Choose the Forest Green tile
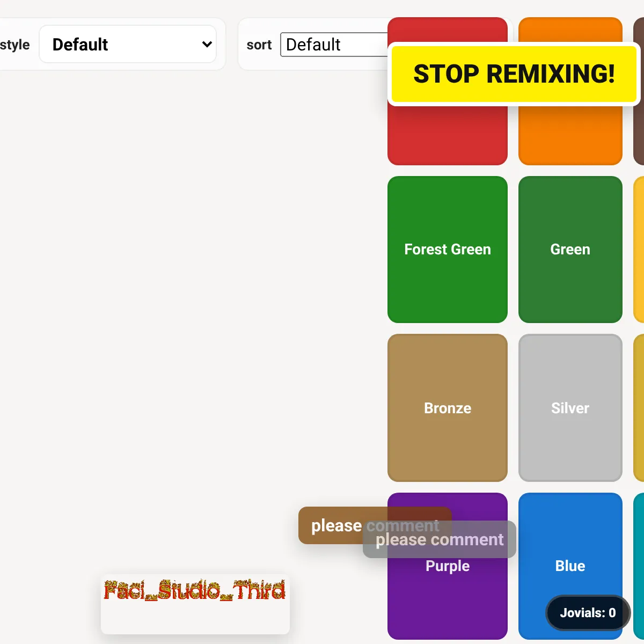644x644 pixels. [x=447, y=250]
